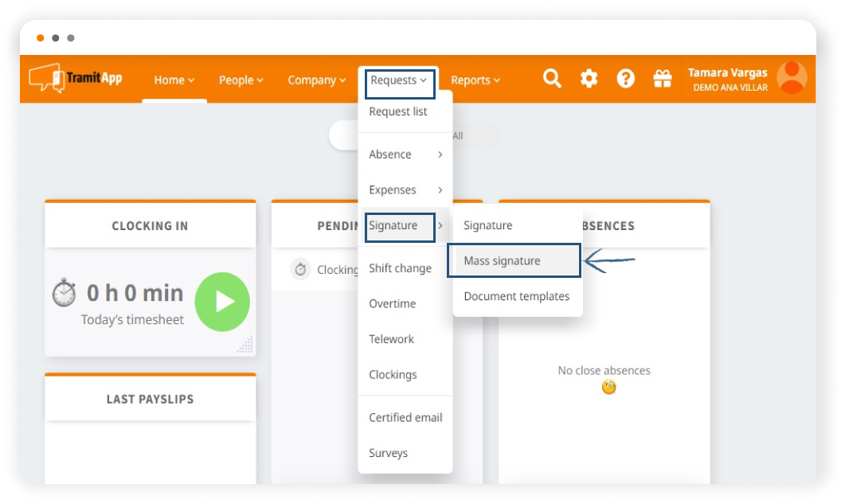This screenshot has width=845, height=504.
Task: Expand the Expenses submenu
Action: click(405, 189)
